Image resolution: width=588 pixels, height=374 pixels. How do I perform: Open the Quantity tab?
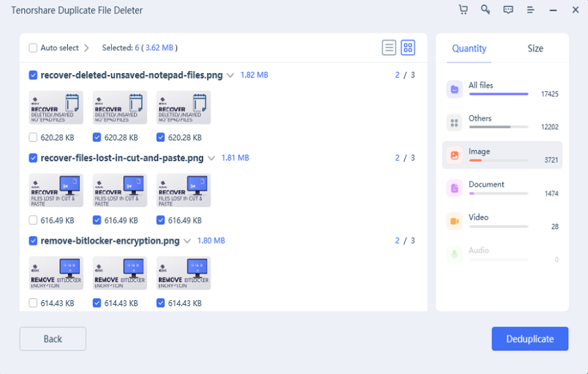[x=469, y=49]
